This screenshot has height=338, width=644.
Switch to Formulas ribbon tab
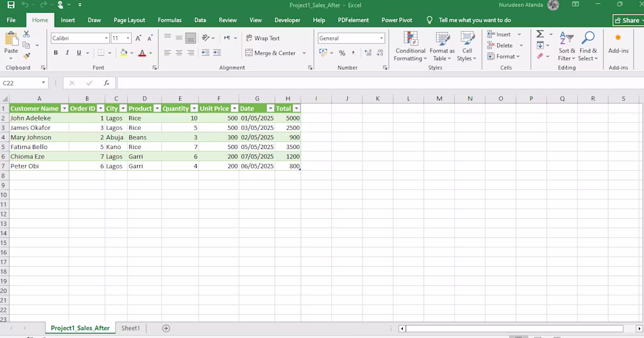point(170,20)
